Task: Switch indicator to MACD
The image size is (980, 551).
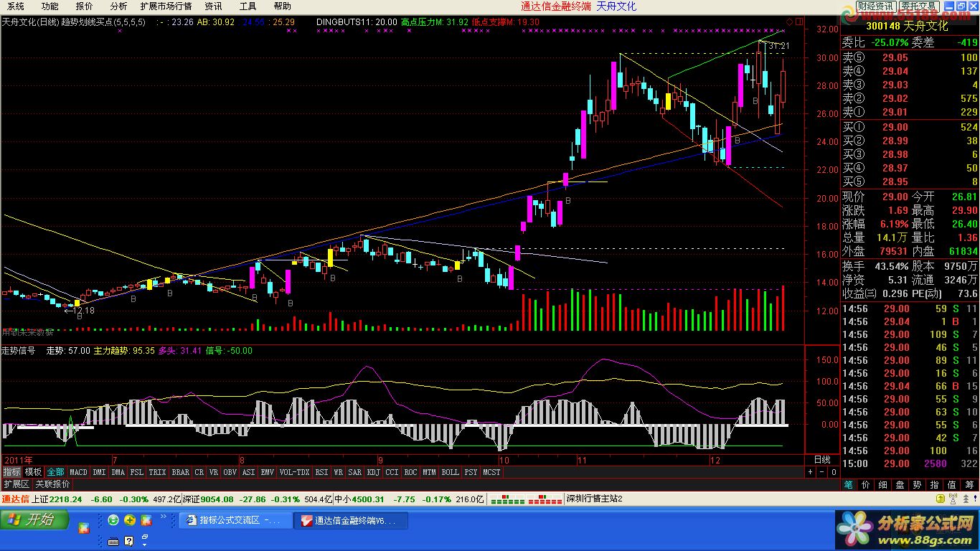Action: (78, 472)
